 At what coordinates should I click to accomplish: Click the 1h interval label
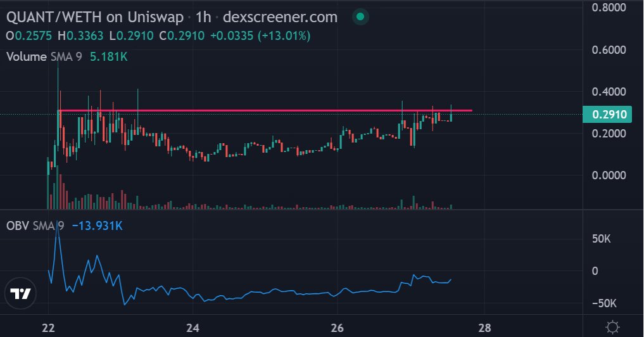[x=203, y=17]
